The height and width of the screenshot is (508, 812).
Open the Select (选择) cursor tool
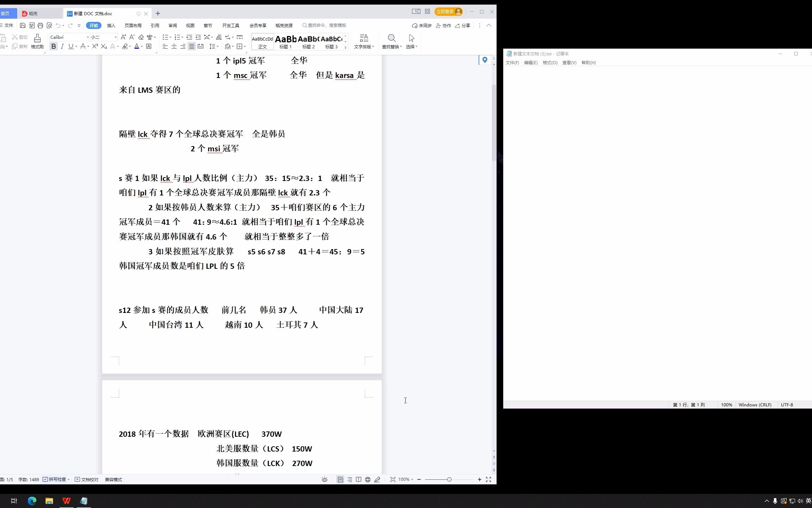[x=411, y=41]
